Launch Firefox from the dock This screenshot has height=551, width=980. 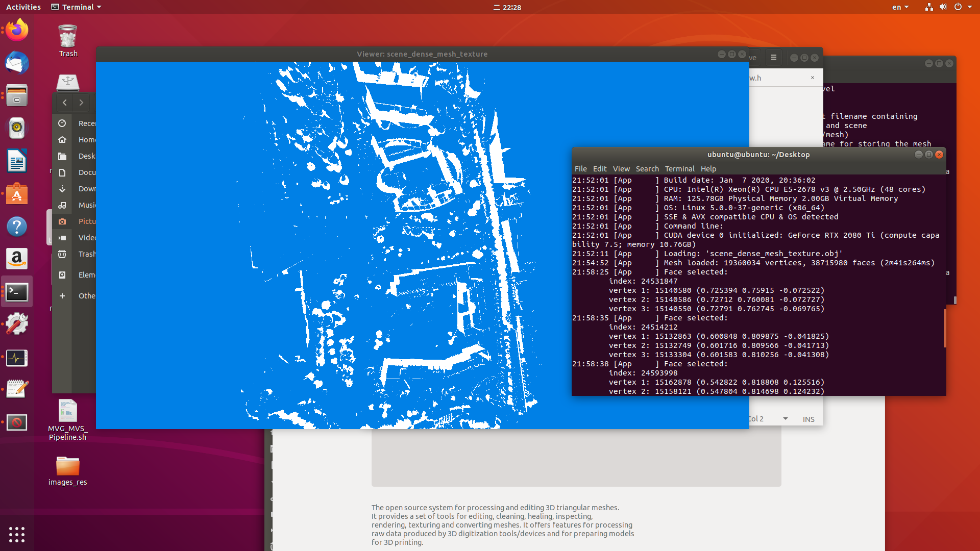(x=17, y=30)
